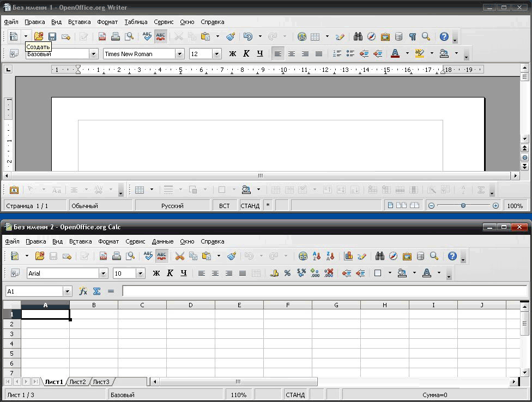Select cell B2 in Calc sheet
532x402 pixels.
(x=94, y=324)
